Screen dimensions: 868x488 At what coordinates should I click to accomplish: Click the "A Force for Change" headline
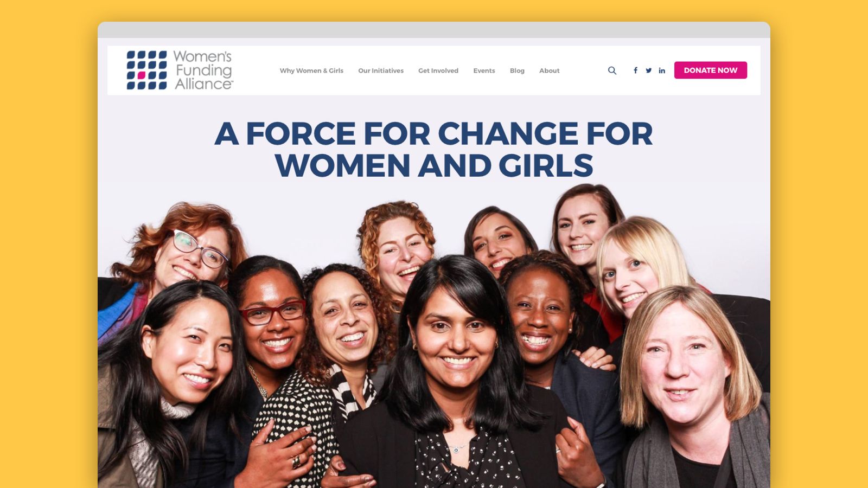(433, 133)
